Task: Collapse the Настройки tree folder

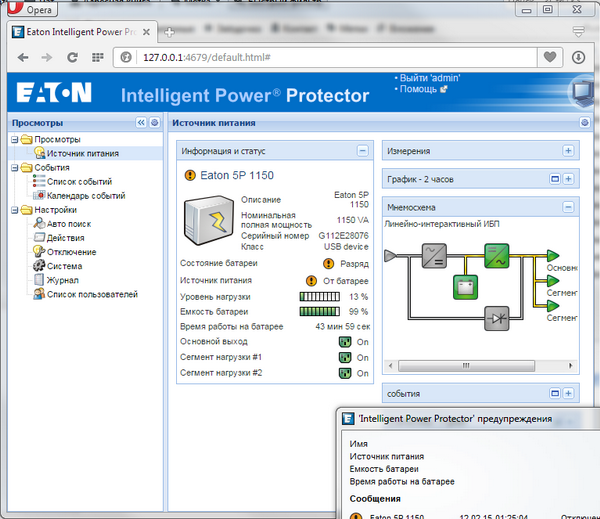Action: click(x=15, y=210)
